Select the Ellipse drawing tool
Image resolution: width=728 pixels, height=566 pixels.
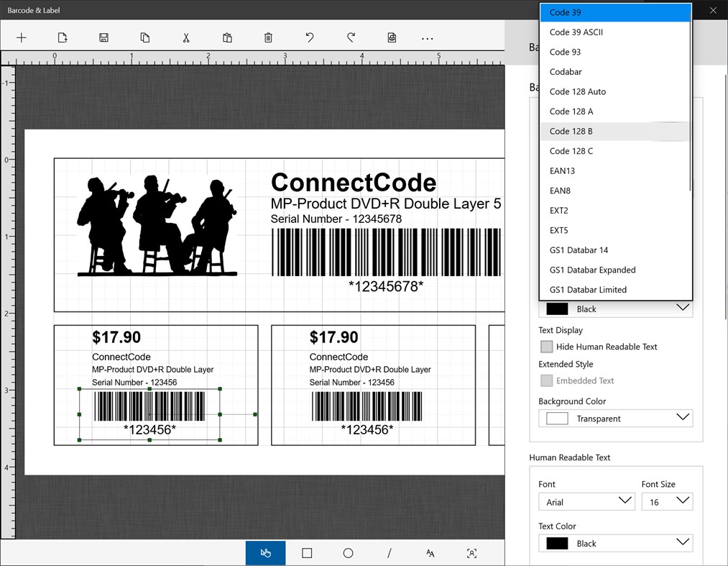[348, 553]
